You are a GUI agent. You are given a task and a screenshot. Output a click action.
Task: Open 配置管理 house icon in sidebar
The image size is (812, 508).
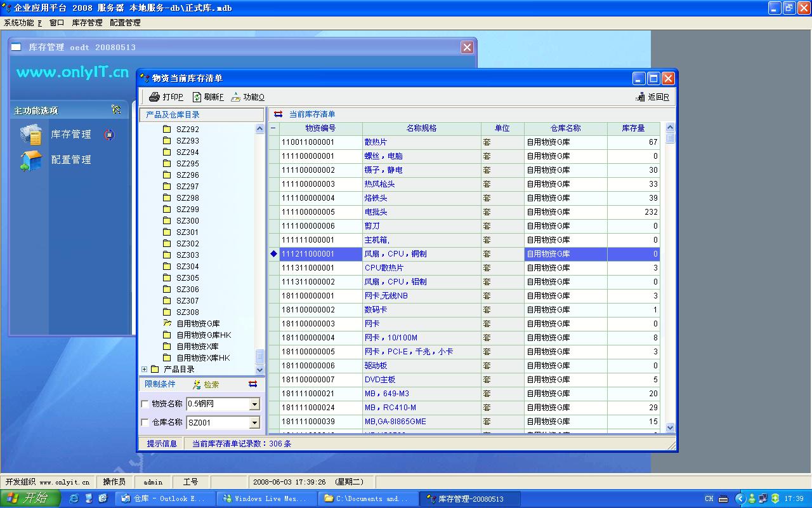30,160
